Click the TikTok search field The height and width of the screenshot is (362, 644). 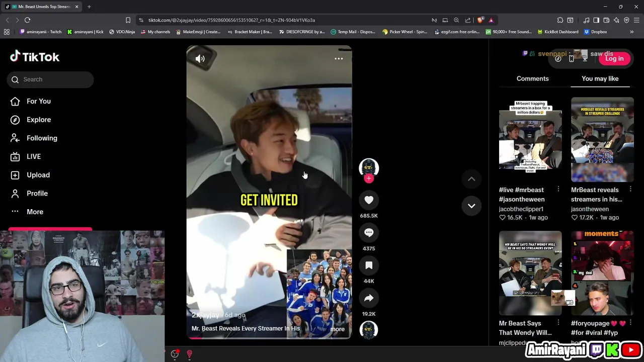coord(50,79)
